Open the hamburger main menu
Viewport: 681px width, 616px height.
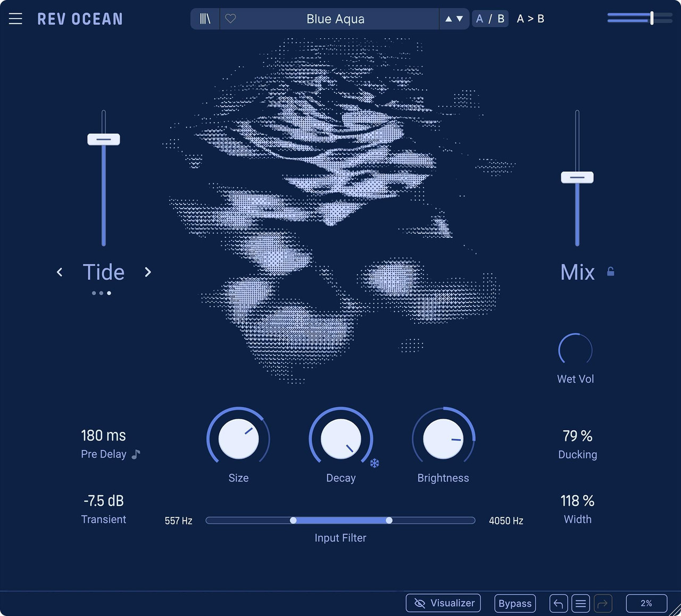point(15,19)
